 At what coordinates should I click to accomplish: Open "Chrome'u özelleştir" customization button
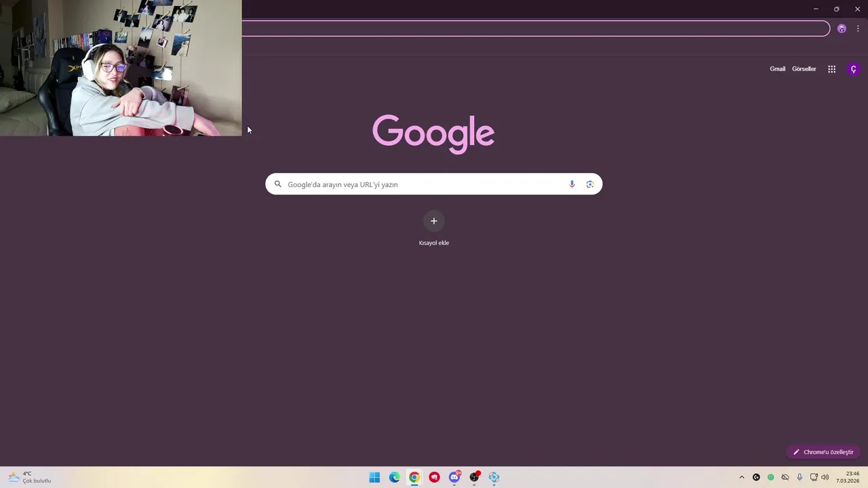[823, 452]
